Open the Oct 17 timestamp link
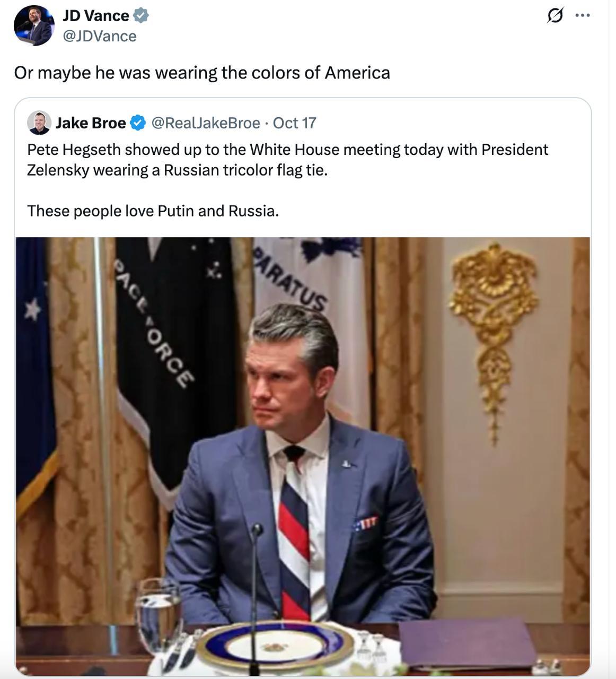This screenshot has height=679, width=616. click(294, 123)
